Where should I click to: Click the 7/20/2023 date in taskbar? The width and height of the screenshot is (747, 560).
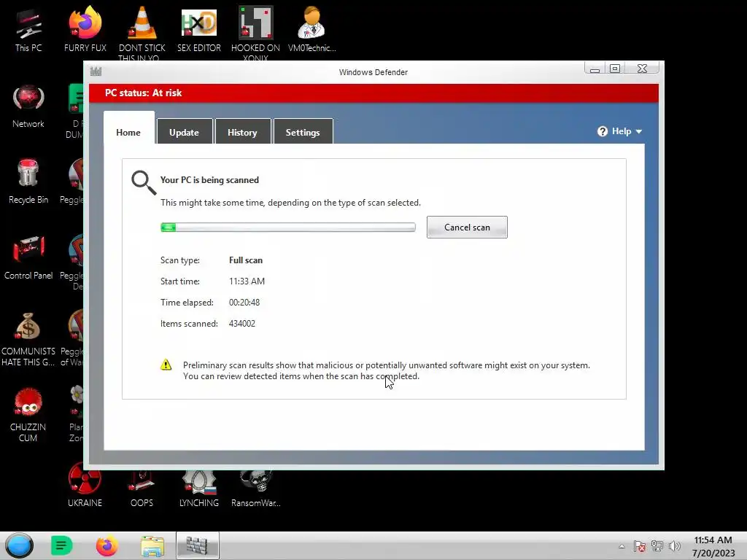[x=713, y=553]
